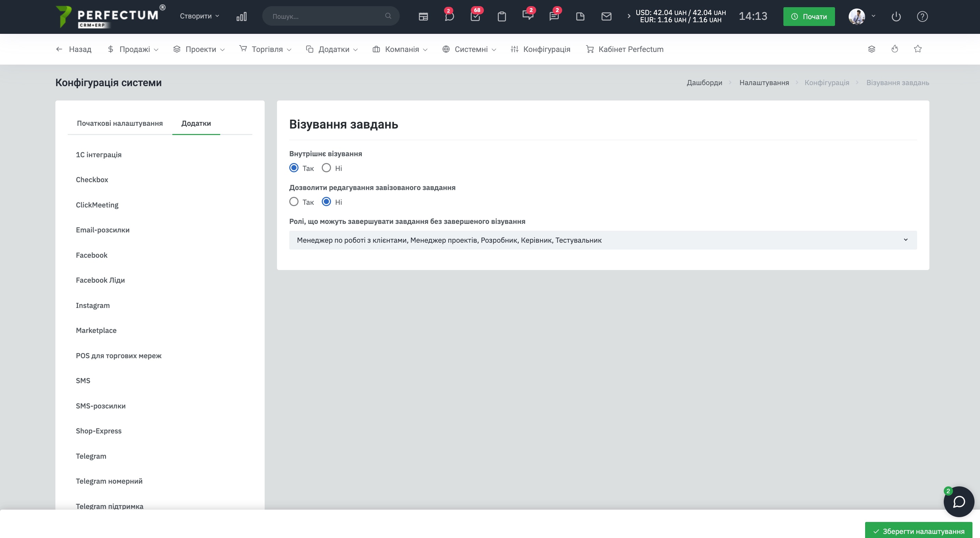Click Зберегти налаштування button
Image resolution: width=980 pixels, height=538 pixels.
[x=918, y=531]
